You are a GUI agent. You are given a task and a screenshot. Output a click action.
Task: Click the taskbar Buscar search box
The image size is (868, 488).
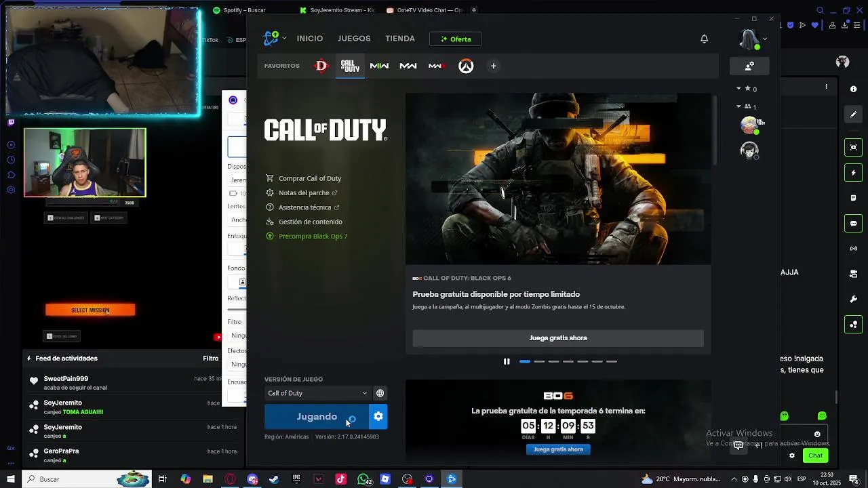(x=87, y=479)
